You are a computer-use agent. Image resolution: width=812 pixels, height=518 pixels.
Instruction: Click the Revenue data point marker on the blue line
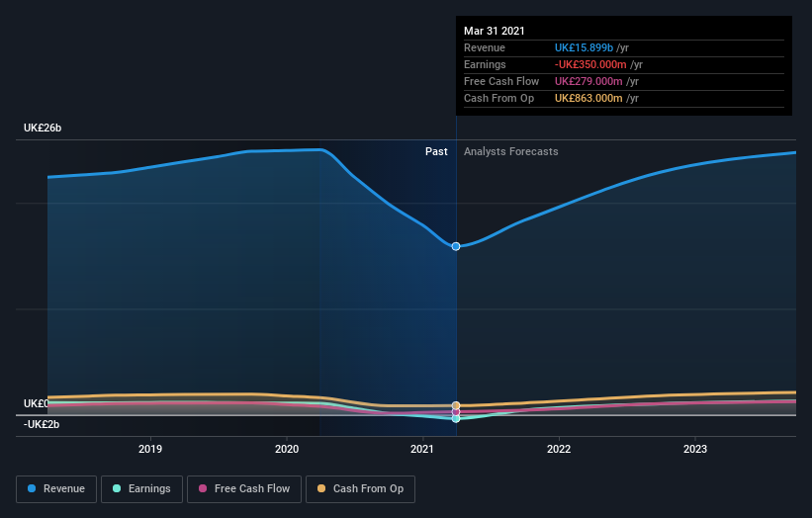[x=456, y=246]
